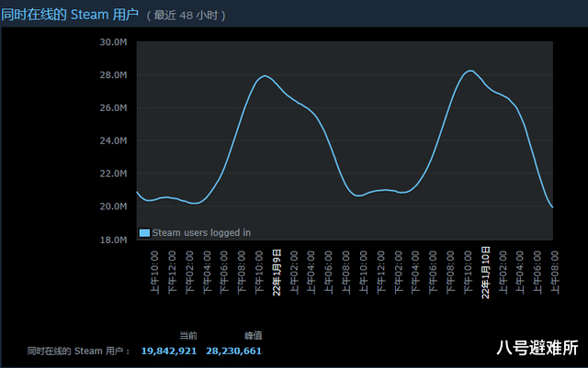
Task: Click the curve's end point at the chart's right edge
Action: (552, 206)
